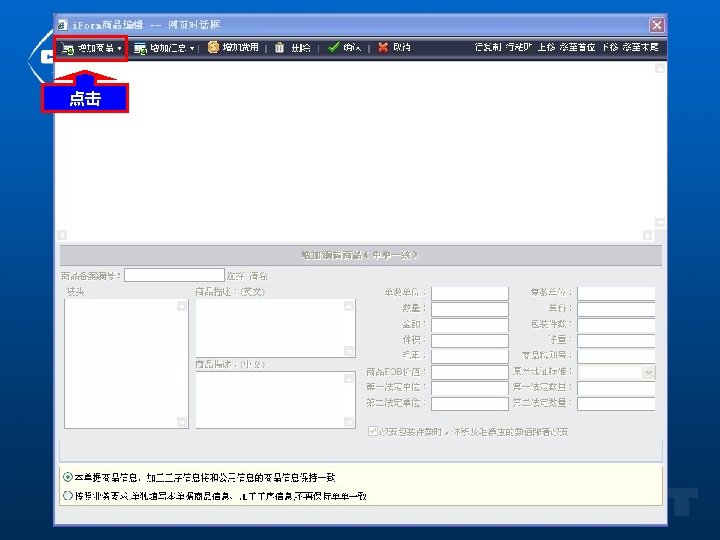The image size is (720, 540).
Task: Click up arrow in 唛头 text area scrollbar
Action: click(x=182, y=305)
